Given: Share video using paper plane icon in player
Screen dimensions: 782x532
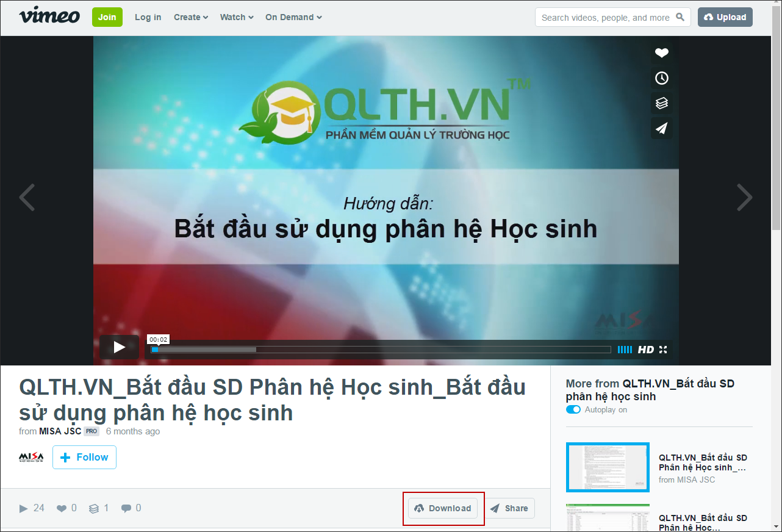Looking at the screenshot, I should [662, 128].
